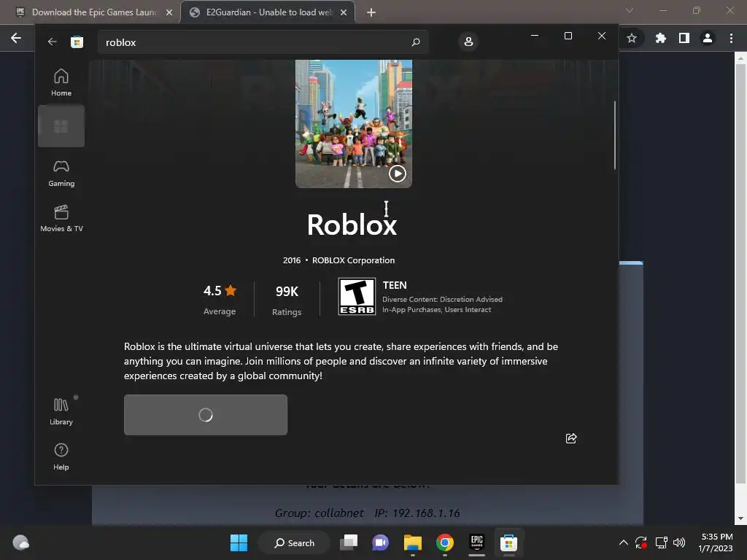The height and width of the screenshot is (560, 747).
Task: Click the tray sync icon with red dot
Action: click(x=641, y=542)
